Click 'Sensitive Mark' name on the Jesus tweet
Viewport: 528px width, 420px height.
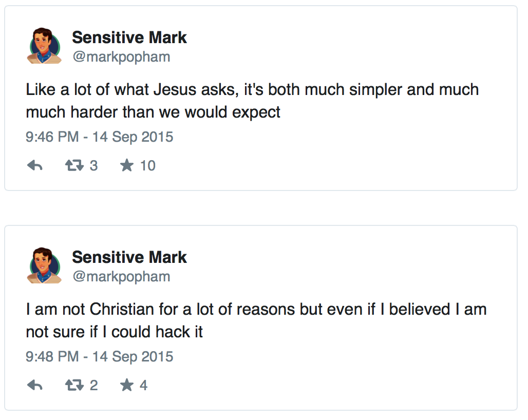(129, 37)
